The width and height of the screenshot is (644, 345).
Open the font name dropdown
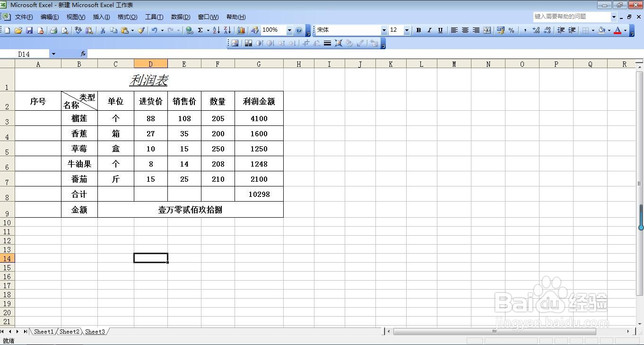point(383,30)
